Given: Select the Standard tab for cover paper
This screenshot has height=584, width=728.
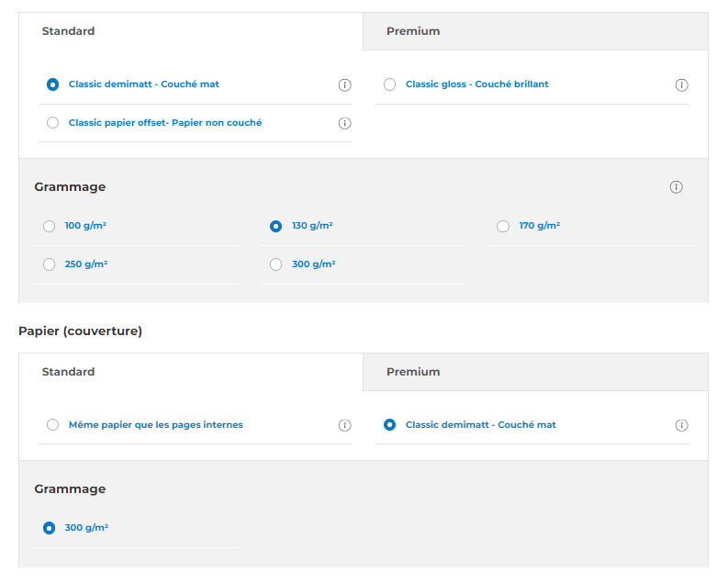Looking at the screenshot, I should (191, 372).
